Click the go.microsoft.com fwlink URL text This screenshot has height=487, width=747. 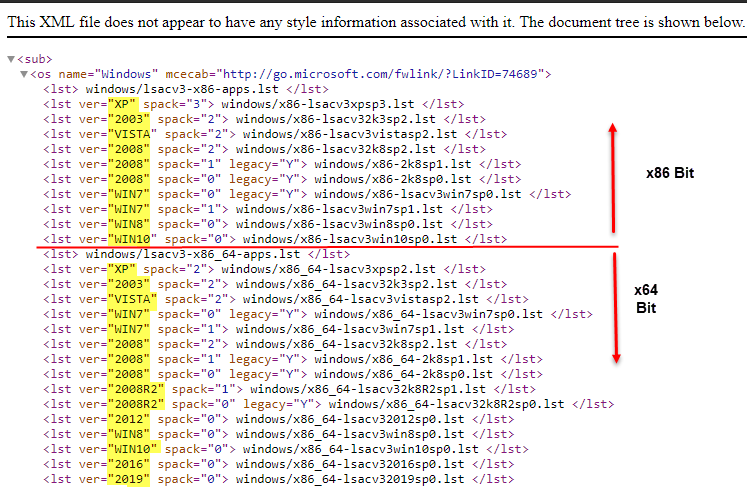(380, 74)
